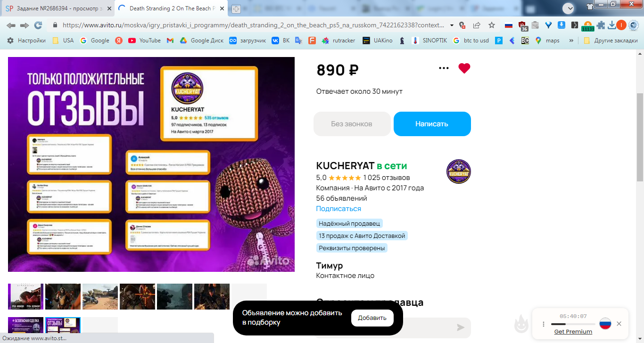
Task: Expand the bookmarks overflow chevron
Action: tap(571, 41)
